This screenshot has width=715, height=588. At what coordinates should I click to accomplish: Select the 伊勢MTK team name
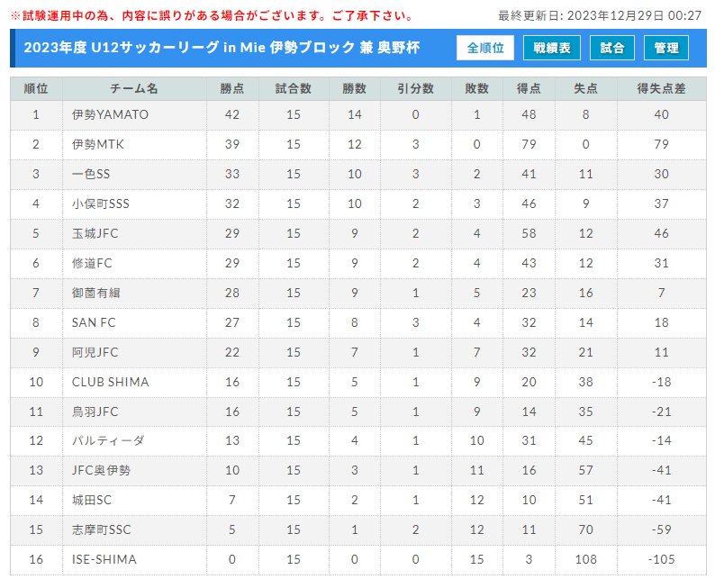(x=97, y=144)
